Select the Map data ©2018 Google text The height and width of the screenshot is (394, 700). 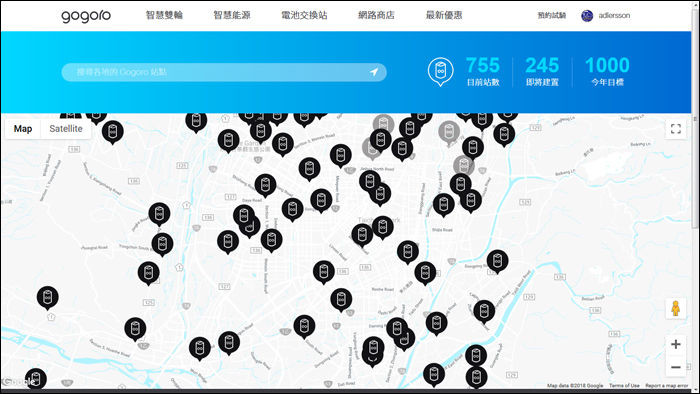point(575,386)
